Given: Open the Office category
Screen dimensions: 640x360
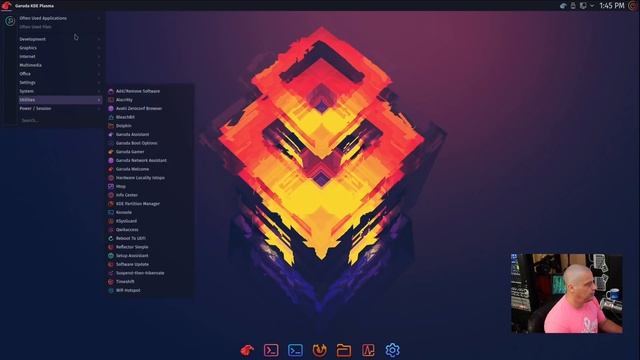Looking at the screenshot, I should pos(60,74).
